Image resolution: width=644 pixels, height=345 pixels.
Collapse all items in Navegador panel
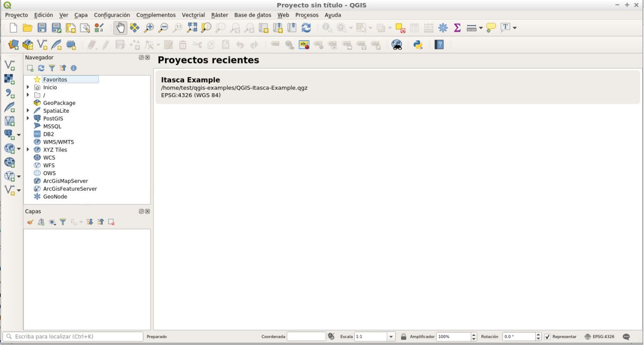pos(63,68)
